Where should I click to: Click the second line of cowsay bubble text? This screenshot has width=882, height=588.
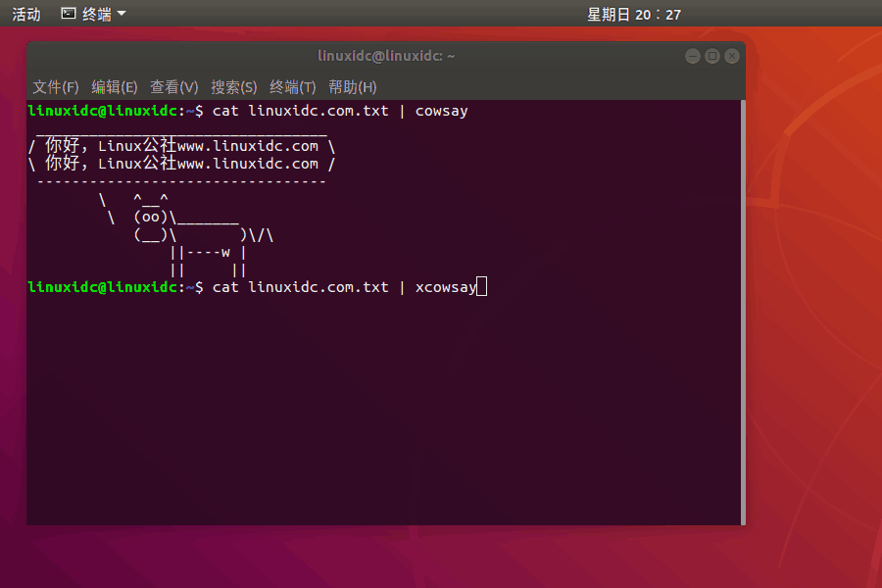(181, 164)
